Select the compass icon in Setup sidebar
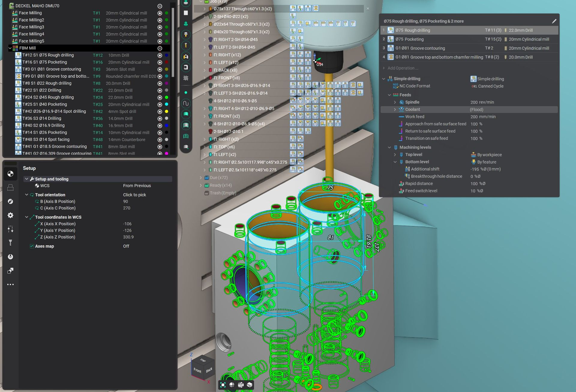Screen dimensions: 576x392 [10, 201]
